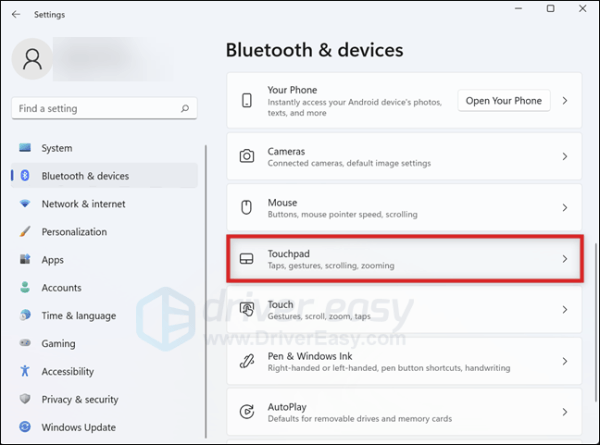Image resolution: width=600 pixels, height=445 pixels.
Task: Click the right-side vertical scrollbar
Action: [595, 323]
